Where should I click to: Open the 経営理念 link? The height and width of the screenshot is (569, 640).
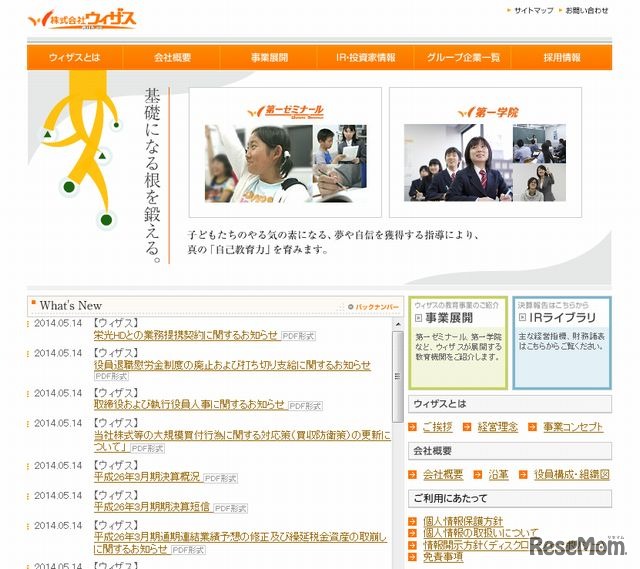point(498,427)
